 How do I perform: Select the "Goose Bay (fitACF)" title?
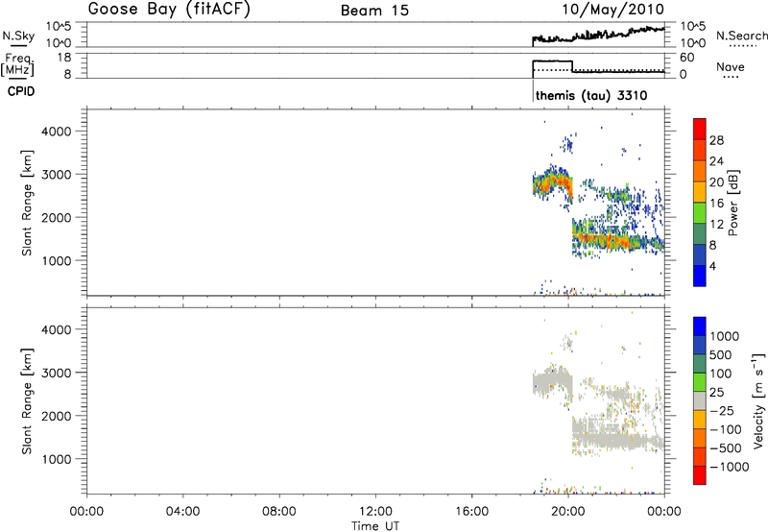coord(169,10)
